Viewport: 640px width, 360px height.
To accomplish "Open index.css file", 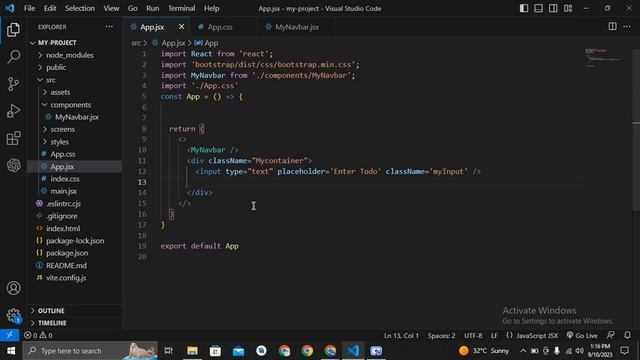I will coord(75,179).
